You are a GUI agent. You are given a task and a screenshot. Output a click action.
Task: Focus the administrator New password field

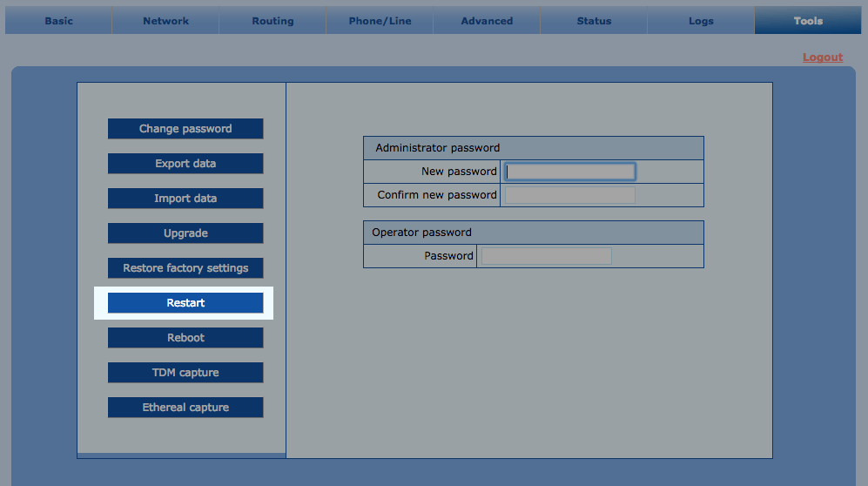570,172
